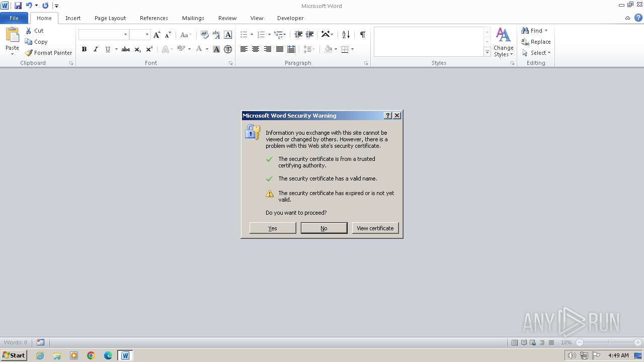
Task: Expand the Numbering list dropdown arrow
Action: [269, 35]
